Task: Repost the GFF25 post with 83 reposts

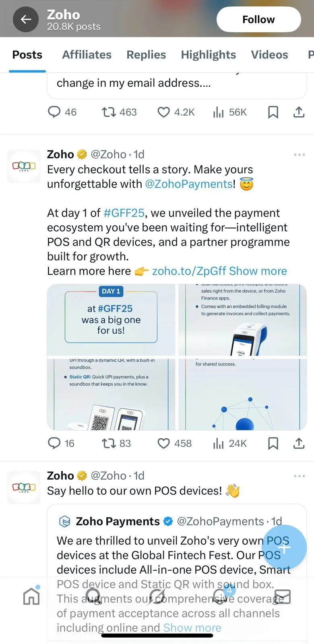Action: click(109, 444)
